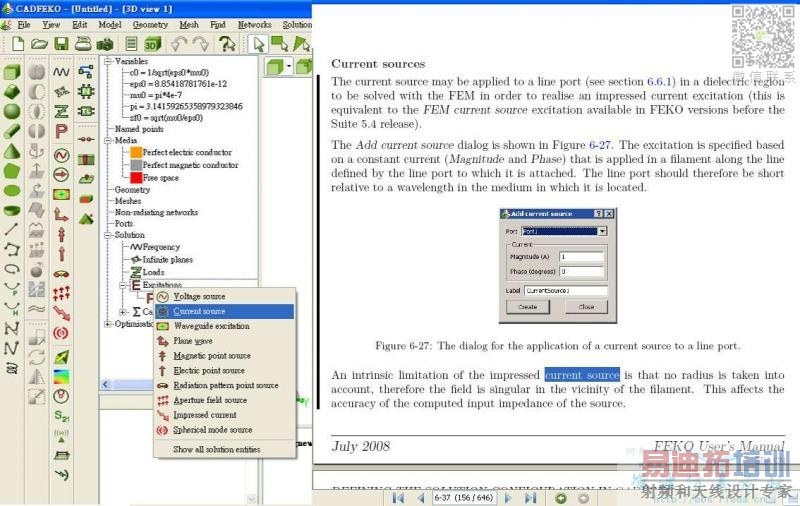800x506 pixels.
Task: Select the line drawing tool
Action: tap(12, 229)
